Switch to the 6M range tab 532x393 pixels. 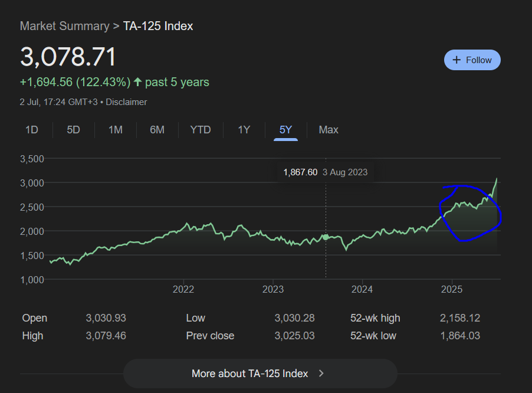157,130
